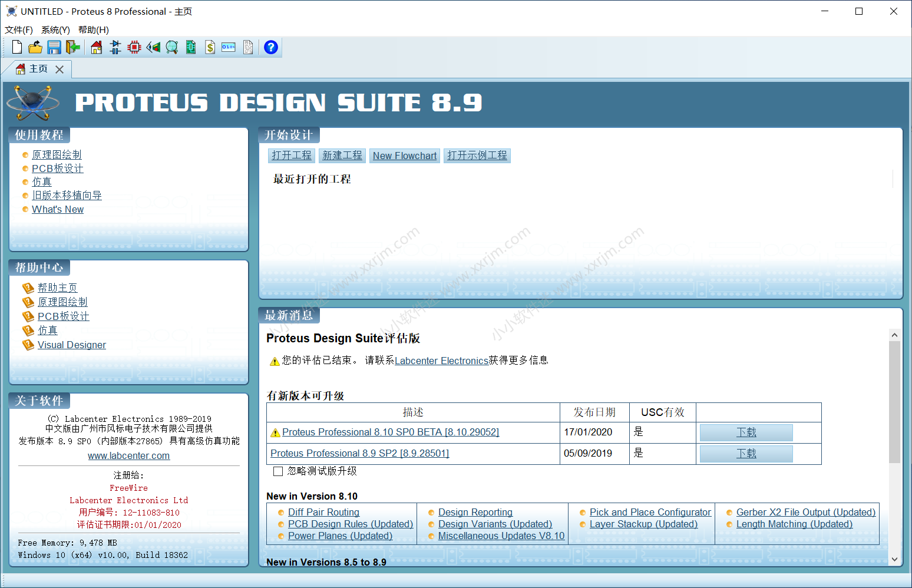Open the 帮助主页 help link
The height and width of the screenshot is (588, 912).
(58, 288)
